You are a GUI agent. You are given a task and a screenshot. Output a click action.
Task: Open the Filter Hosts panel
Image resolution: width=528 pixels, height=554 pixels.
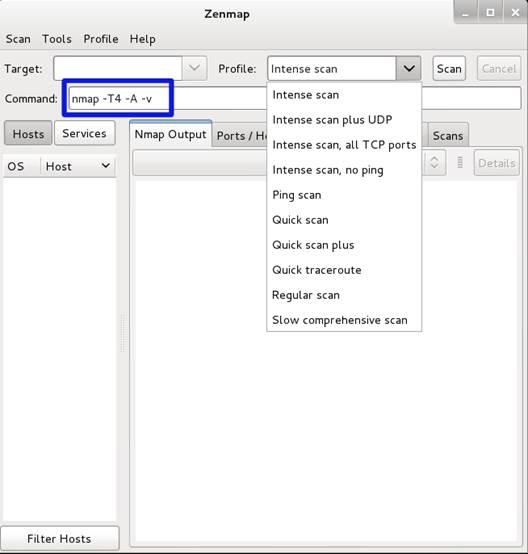point(59,538)
